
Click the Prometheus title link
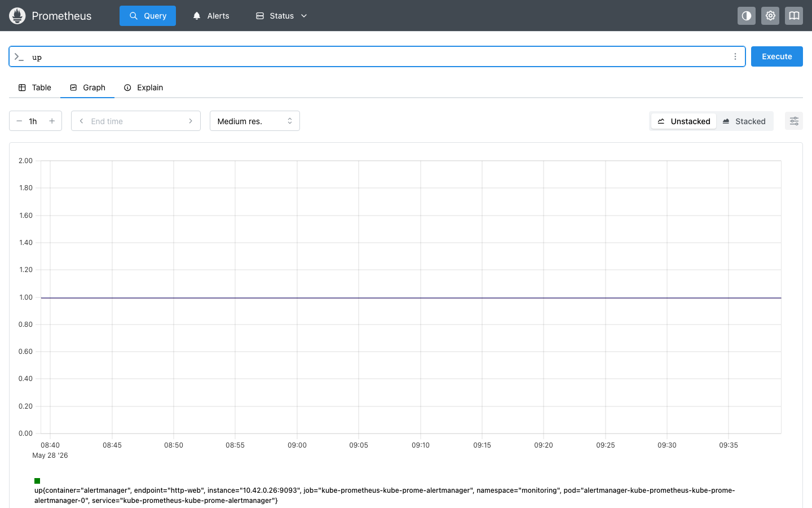click(61, 16)
